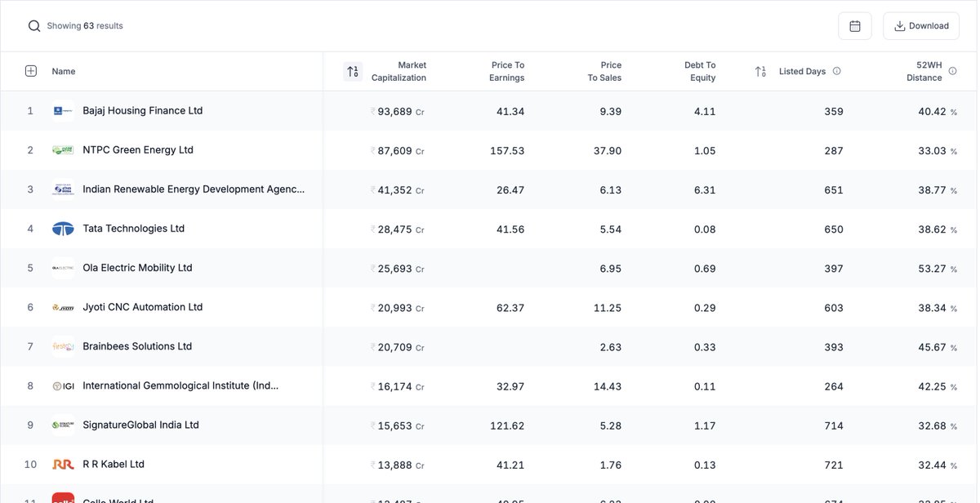Screen dimensions: 980x503
Task: Click listed days value 721
Action: [834, 464]
